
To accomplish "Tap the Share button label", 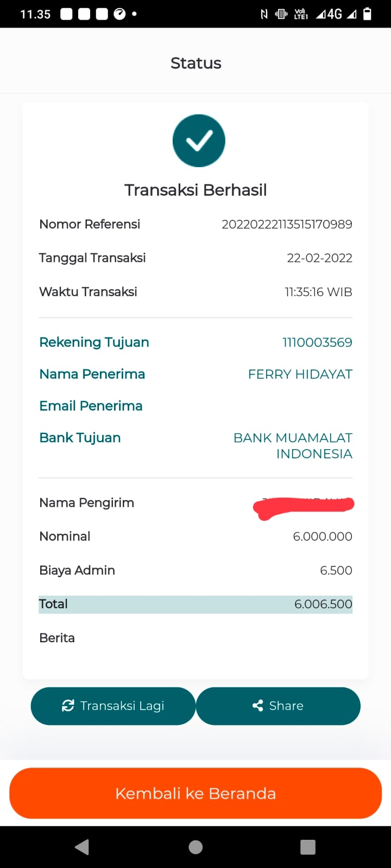I will [x=286, y=706].
